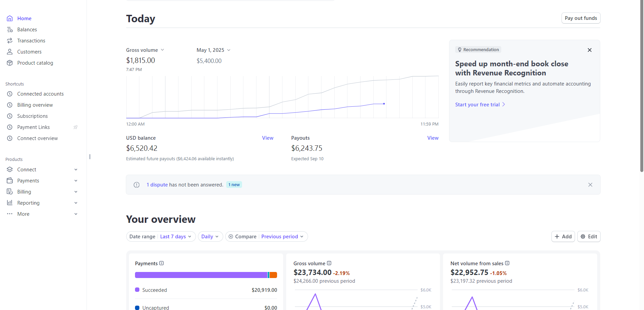Click the Customers person icon

(x=10, y=52)
